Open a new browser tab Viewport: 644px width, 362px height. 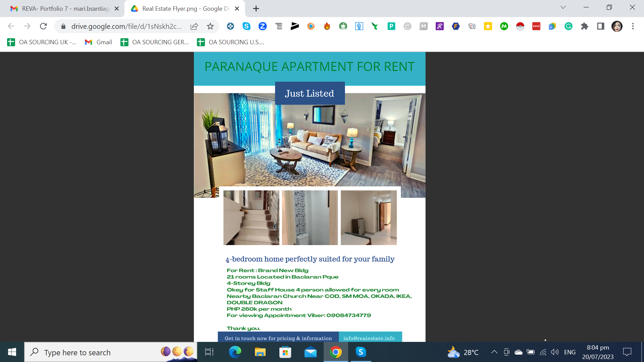256,9
